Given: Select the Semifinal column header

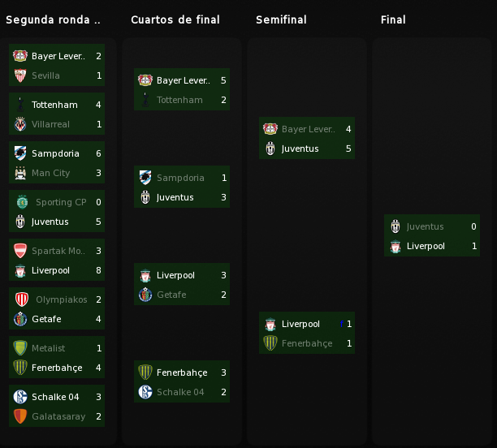Looking at the screenshot, I should pos(281,19).
